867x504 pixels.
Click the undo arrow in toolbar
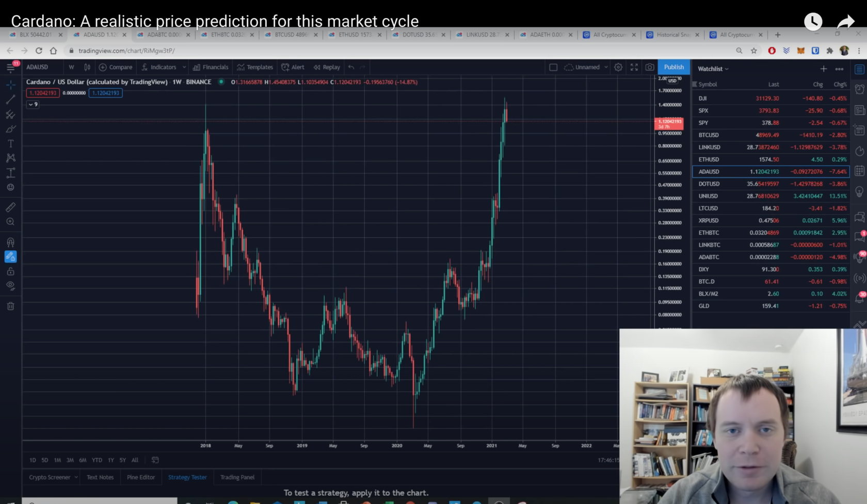coord(351,67)
